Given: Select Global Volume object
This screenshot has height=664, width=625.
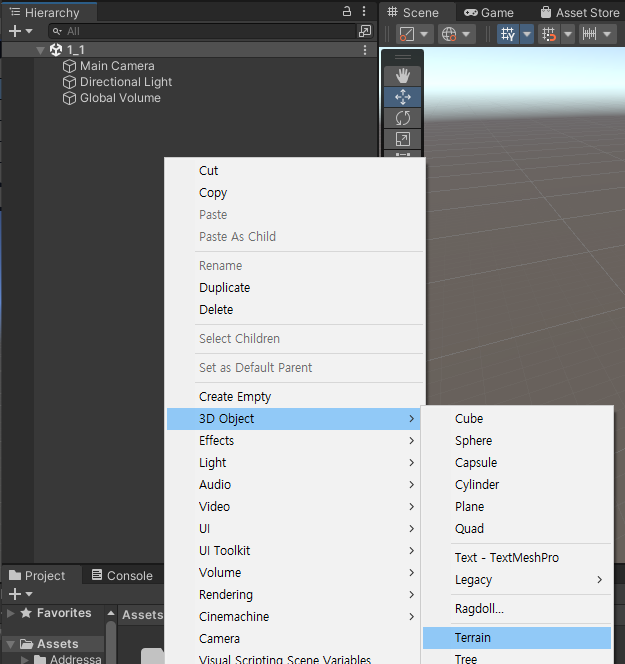Looking at the screenshot, I should point(120,98).
